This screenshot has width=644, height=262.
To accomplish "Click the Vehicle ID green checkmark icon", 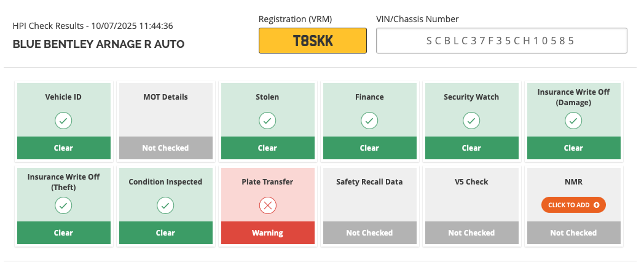I will click(64, 121).
